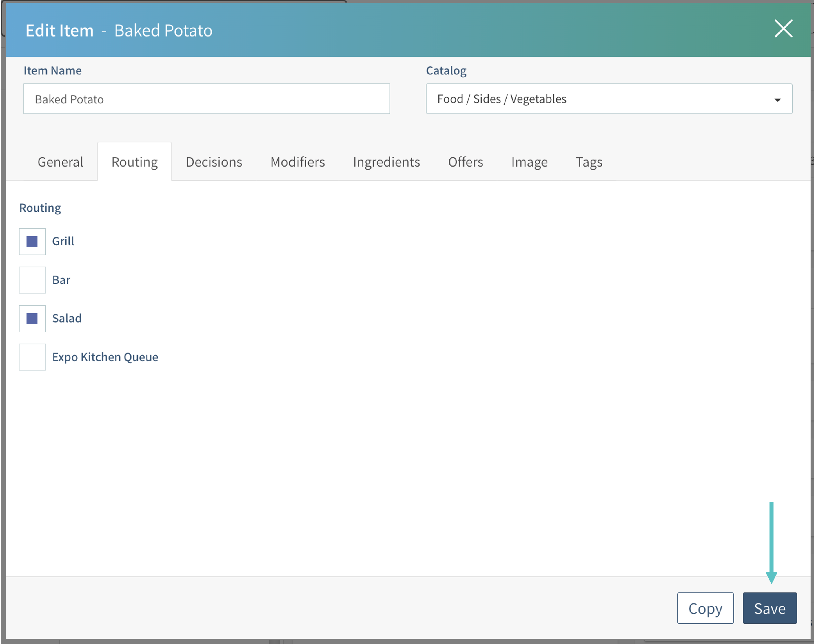Open the Image tab
The height and width of the screenshot is (644, 814).
pos(529,162)
